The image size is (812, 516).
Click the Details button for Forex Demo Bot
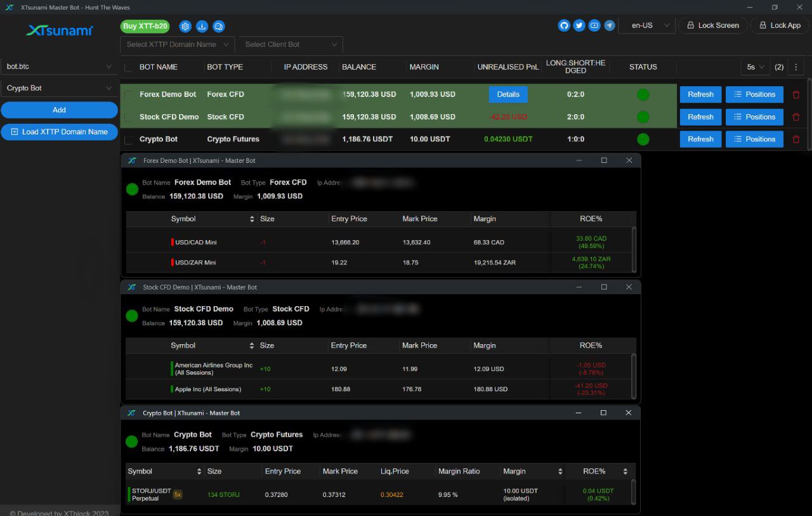507,94
